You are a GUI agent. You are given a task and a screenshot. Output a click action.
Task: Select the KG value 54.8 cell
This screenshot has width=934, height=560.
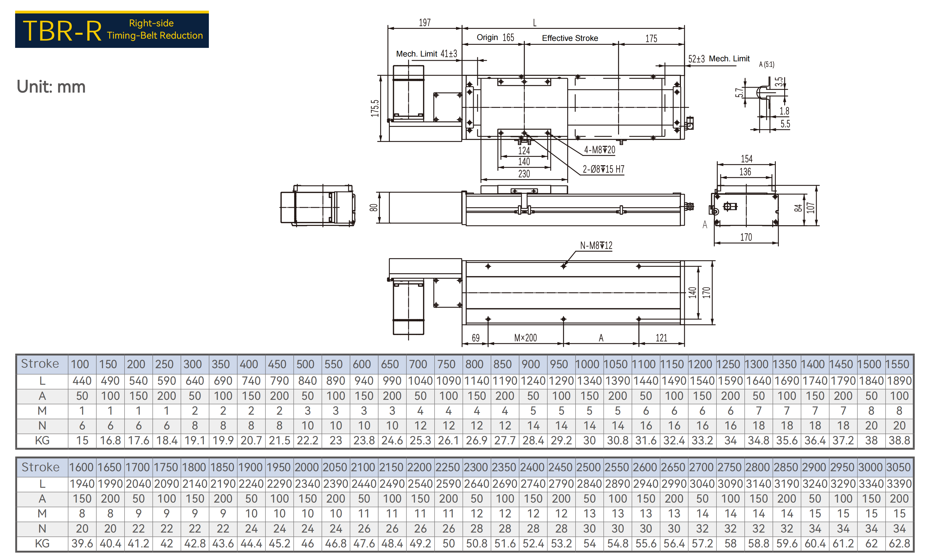(618, 544)
